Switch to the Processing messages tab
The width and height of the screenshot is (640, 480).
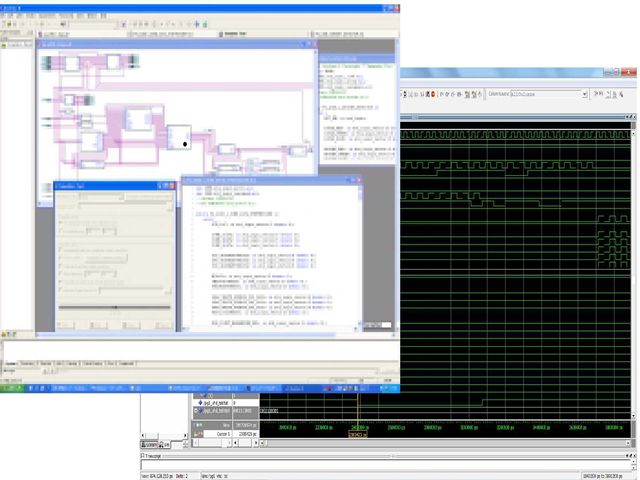coord(27,363)
